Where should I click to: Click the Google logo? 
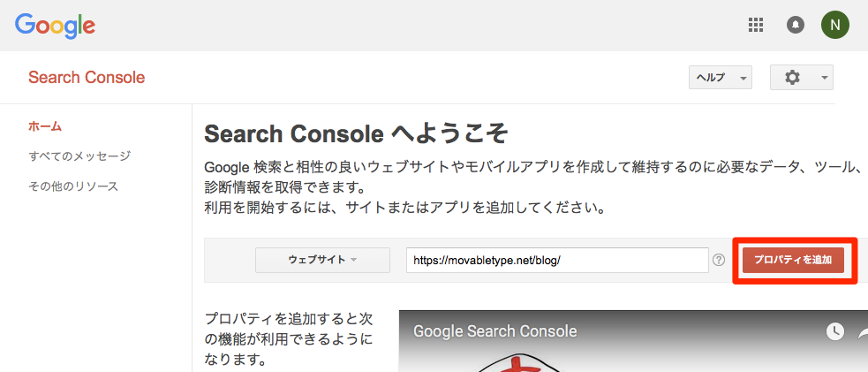tap(56, 26)
